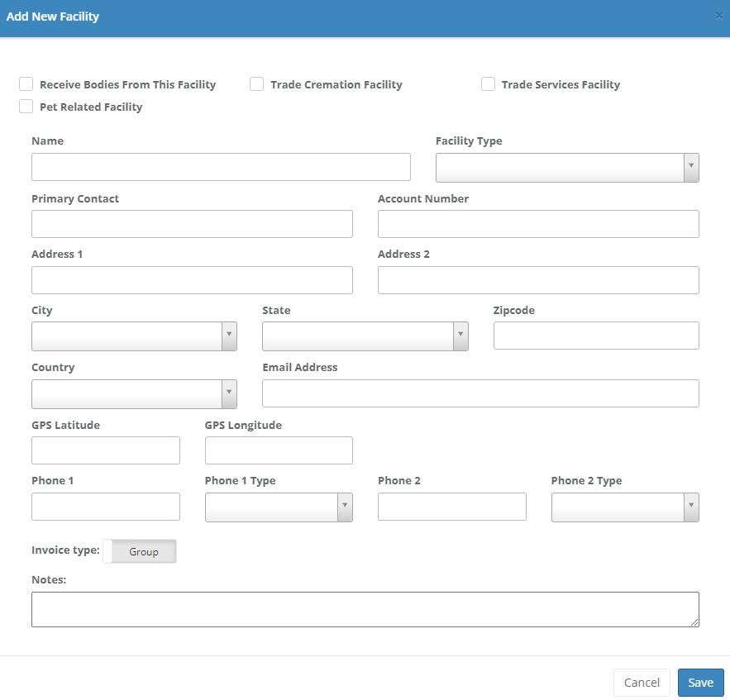Tick the Trade Services Facility checkbox
The image size is (730, 700).
point(489,84)
